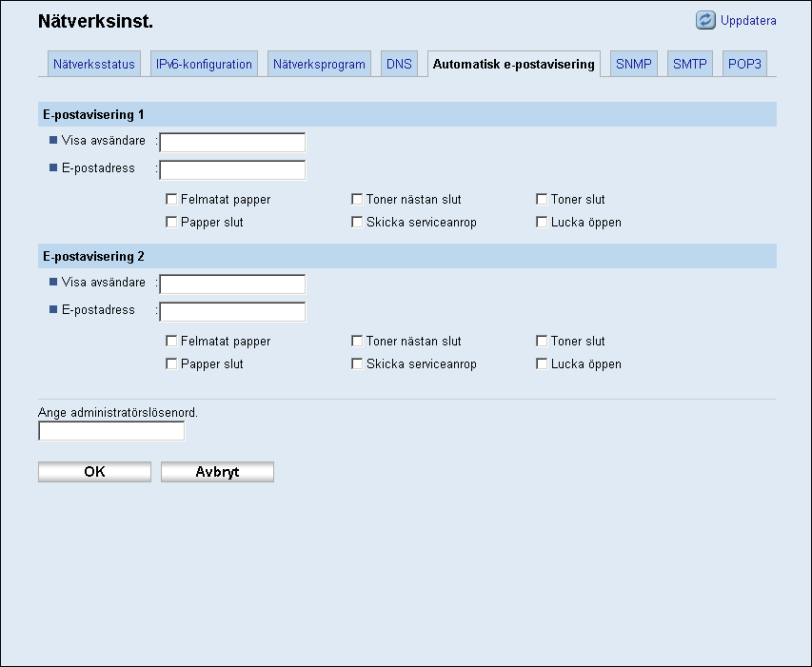Enable Papper slut in E-postavisering 1
Image resolution: width=812 pixels, height=667 pixels.
click(171, 222)
